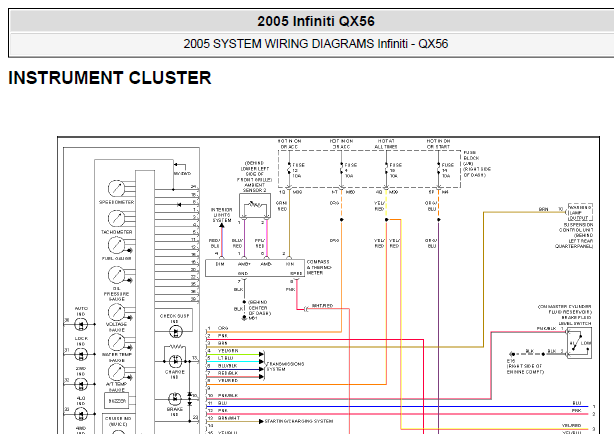Viewport: 614px width, 434px height.
Task: Select the water temp gauge symbol
Action: (116, 342)
